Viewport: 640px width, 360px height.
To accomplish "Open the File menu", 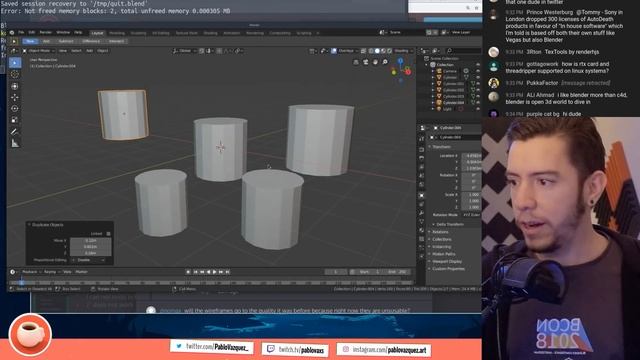I will [x=21, y=33].
